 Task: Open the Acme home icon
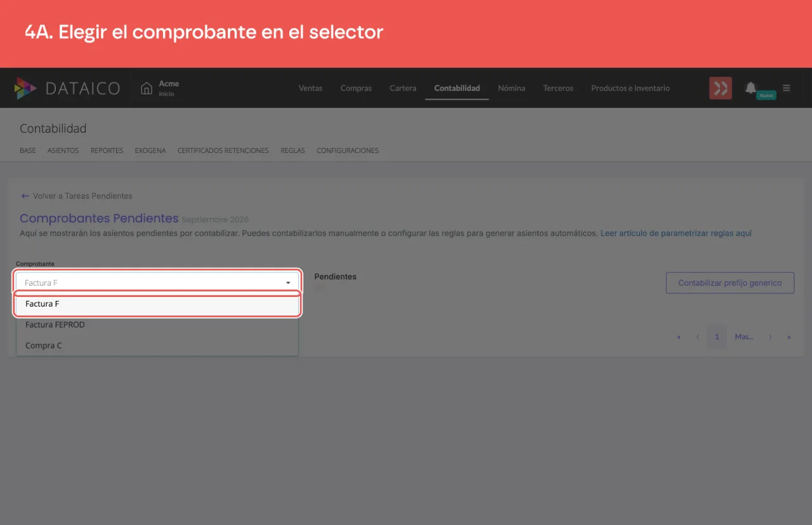[x=147, y=88]
